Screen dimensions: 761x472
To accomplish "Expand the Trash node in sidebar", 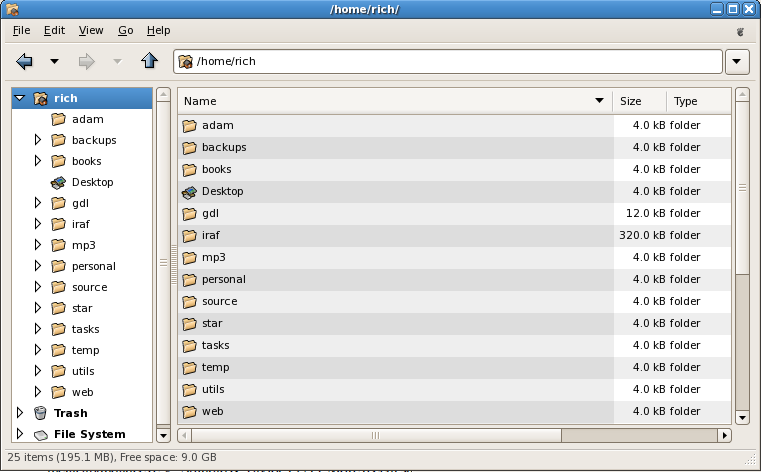I will (x=20, y=413).
